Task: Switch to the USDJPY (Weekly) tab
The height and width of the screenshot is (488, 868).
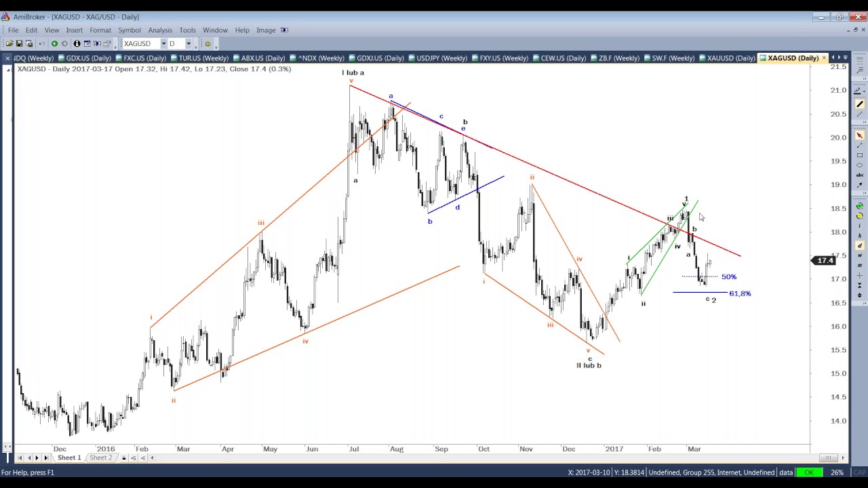Action: 438,58
